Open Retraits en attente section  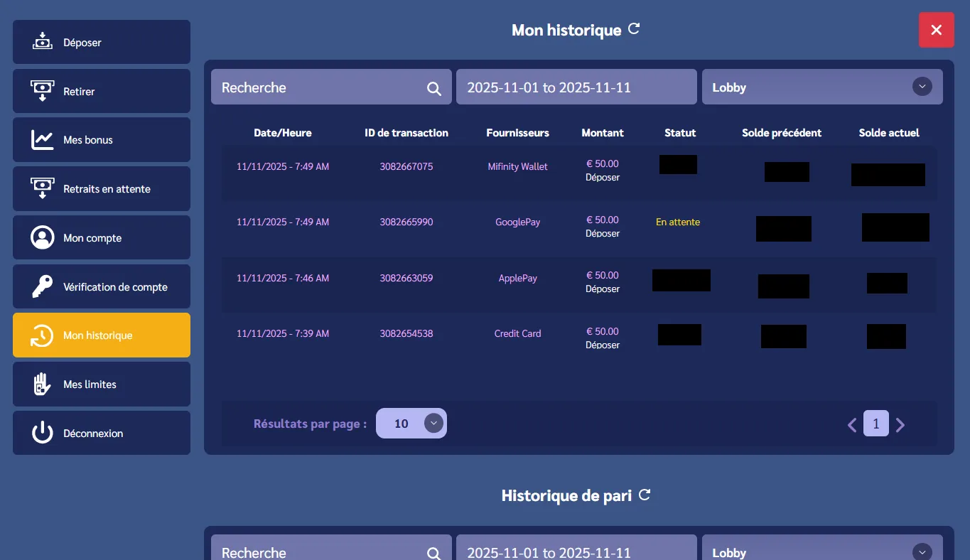pyautogui.click(x=102, y=189)
